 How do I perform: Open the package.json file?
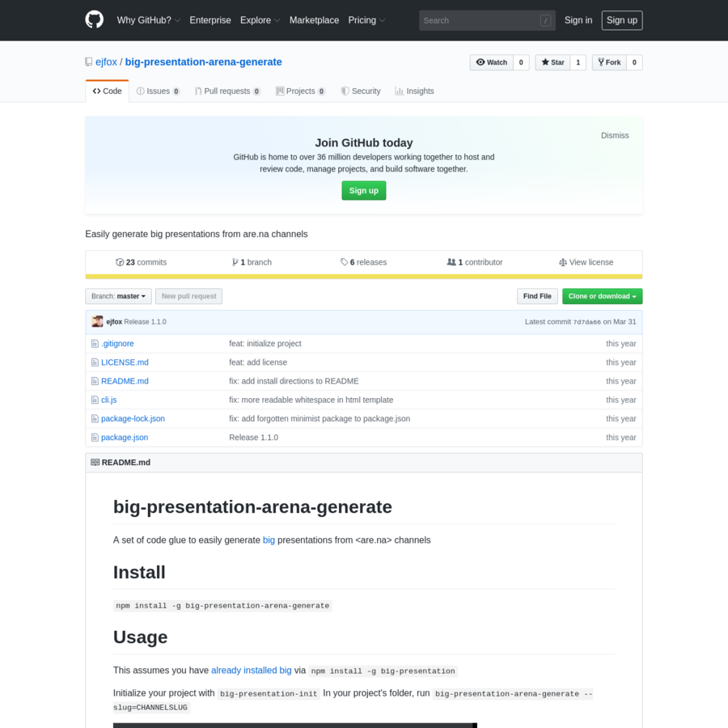tap(125, 438)
